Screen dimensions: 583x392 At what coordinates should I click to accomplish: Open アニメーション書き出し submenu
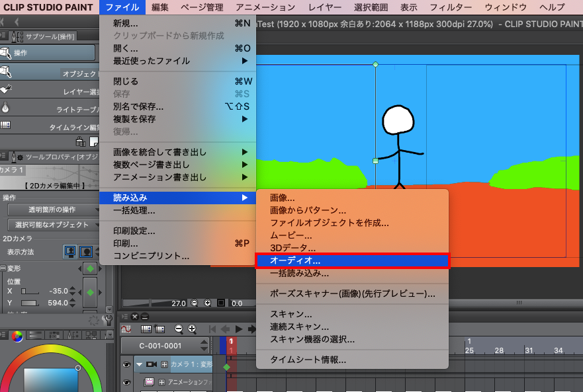pos(178,177)
